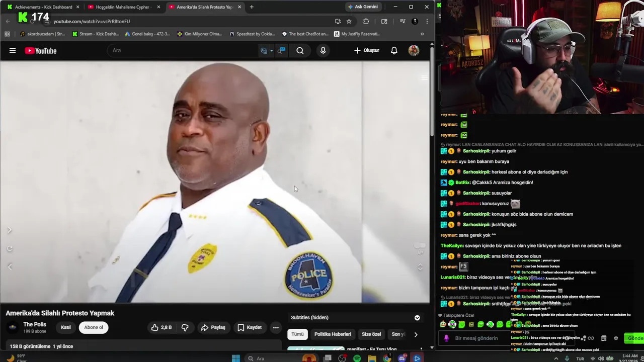Screen dimensions: 644x362
Task: Open chat settings gear icon
Action: [616, 338]
